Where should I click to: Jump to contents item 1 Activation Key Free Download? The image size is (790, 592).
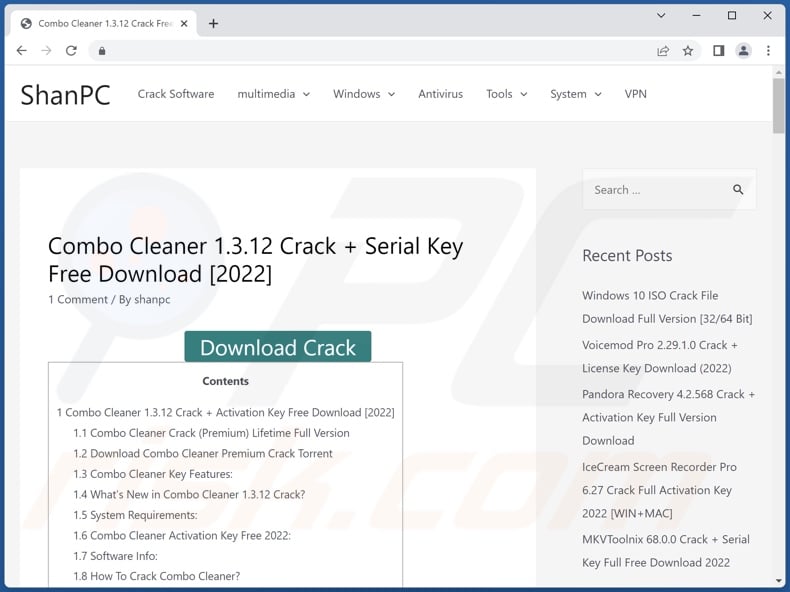pos(225,412)
